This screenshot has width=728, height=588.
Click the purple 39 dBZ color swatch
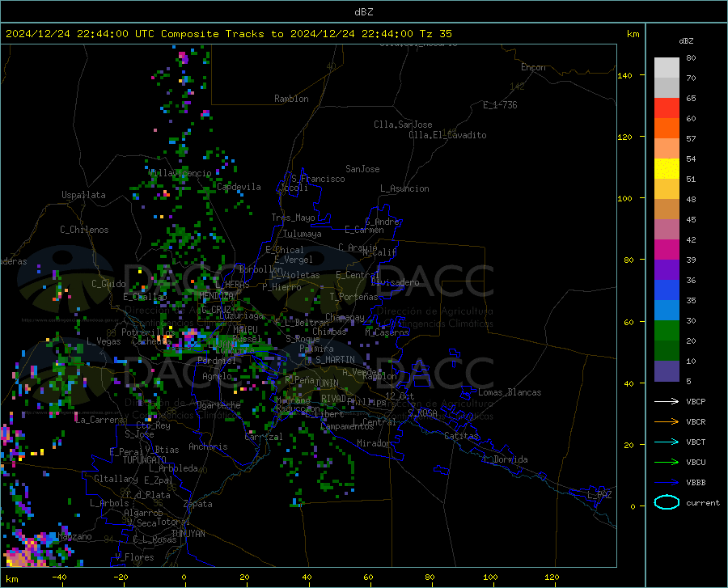pyautogui.click(x=667, y=270)
